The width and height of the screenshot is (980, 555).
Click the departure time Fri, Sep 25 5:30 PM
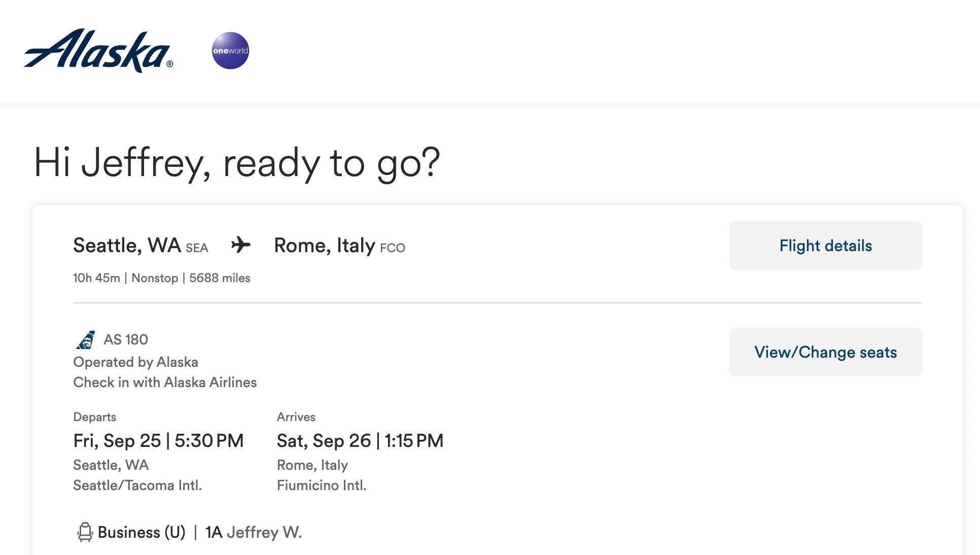158,440
